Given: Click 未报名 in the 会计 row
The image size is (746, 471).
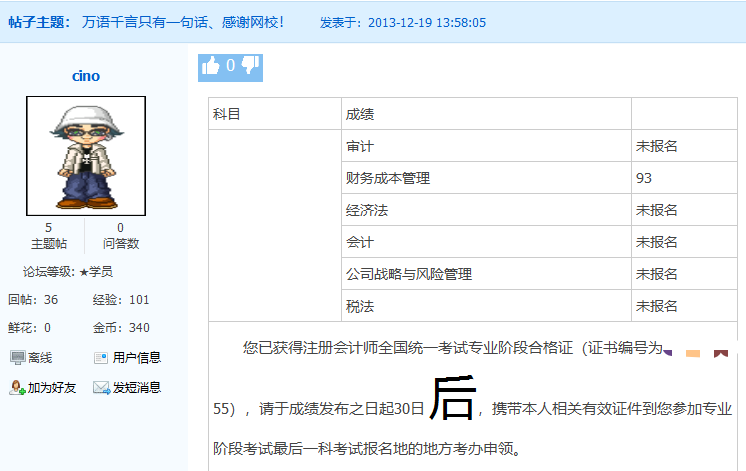Looking at the screenshot, I should [x=657, y=242].
